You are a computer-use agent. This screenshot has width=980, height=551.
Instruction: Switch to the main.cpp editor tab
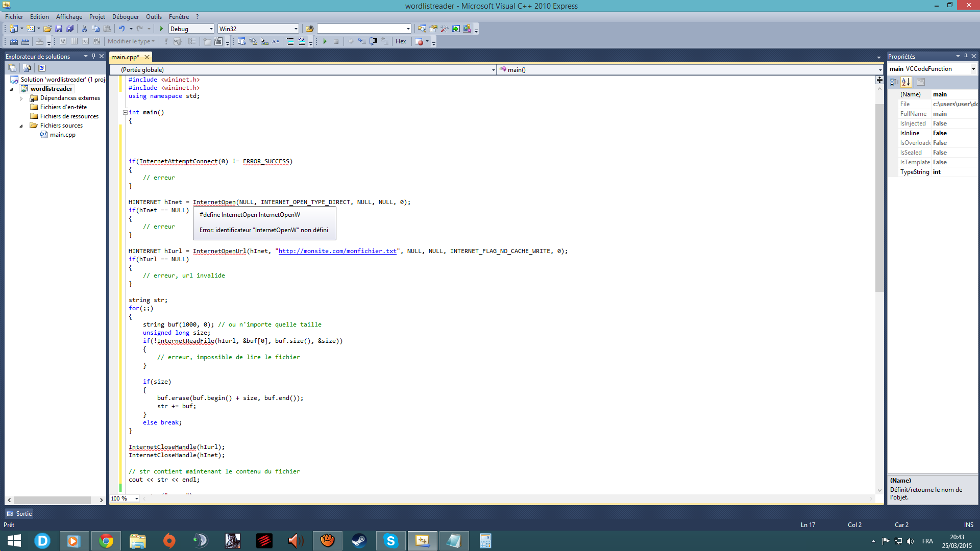pos(125,57)
